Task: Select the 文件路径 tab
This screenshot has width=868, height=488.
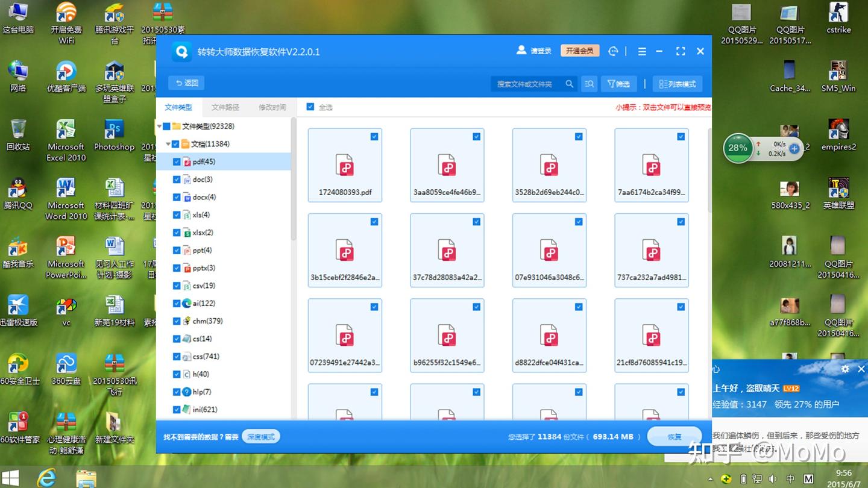Action: pos(225,107)
